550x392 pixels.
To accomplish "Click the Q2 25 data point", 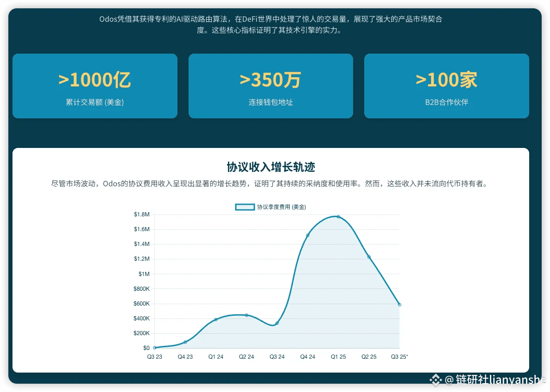I will (369, 257).
